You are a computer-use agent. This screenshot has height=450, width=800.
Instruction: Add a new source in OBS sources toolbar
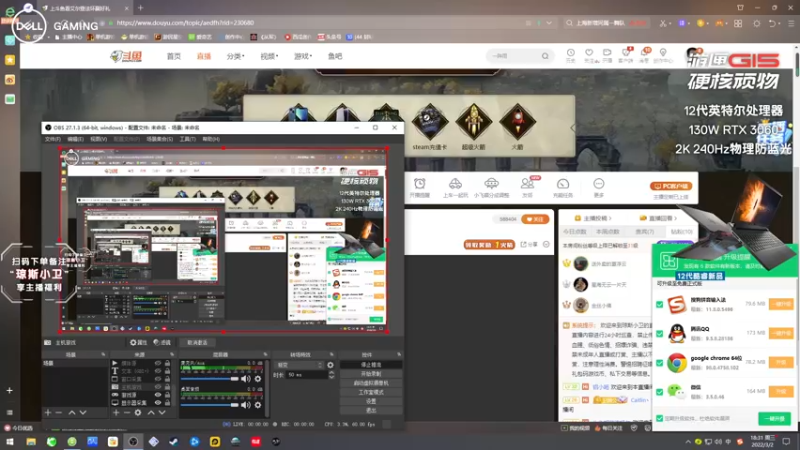[x=116, y=412]
